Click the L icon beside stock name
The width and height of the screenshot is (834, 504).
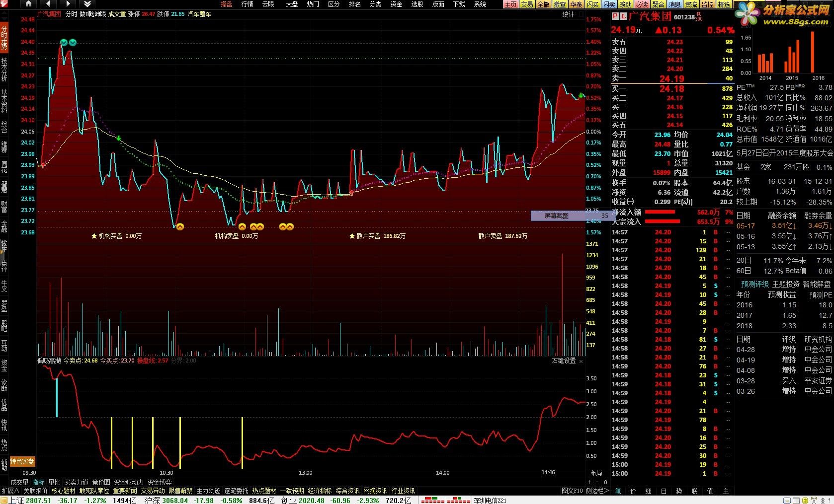point(623,16)
